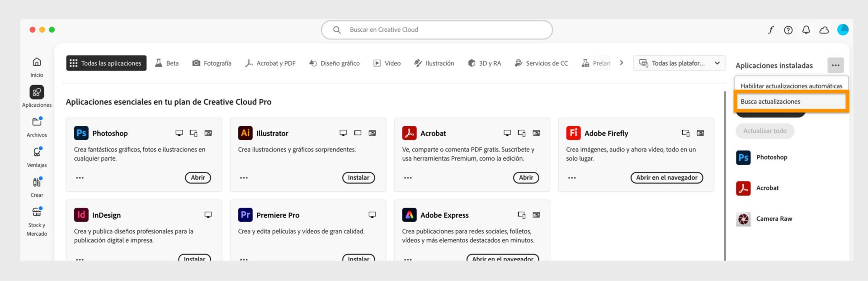Click the Premiere Pro card title
Viewport: 868px width, 281px height.
pos(278,215)
